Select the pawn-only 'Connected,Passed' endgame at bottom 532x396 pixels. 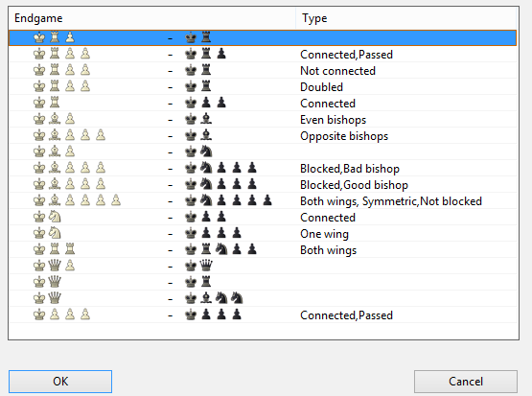(x=263, y=314)
